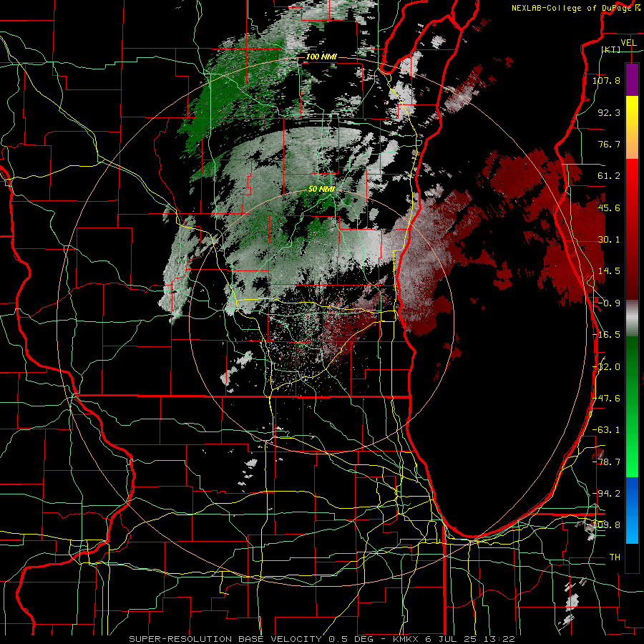The width and height of the screenshot is (644, 644).
Task: Pick the light blue segment of color bar
Action: [632, 530]
